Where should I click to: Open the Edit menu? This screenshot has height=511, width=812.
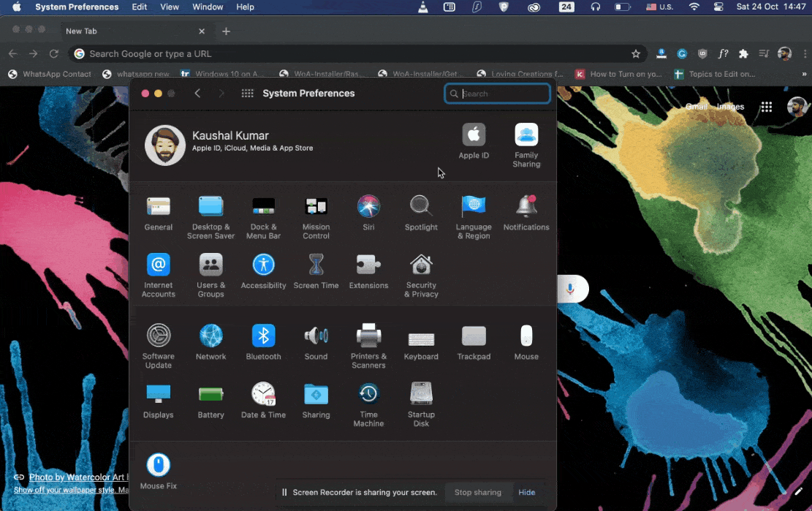pyautogui.click(x=139, y=7)
